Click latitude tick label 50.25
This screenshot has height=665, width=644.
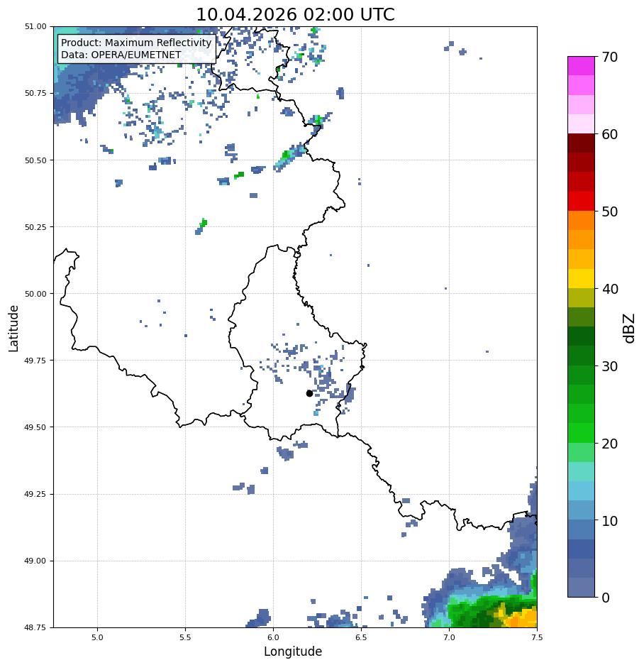(35, 227)
